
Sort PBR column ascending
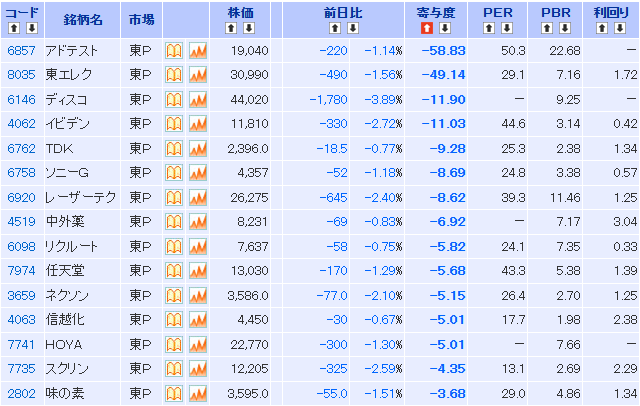[548, 27]
